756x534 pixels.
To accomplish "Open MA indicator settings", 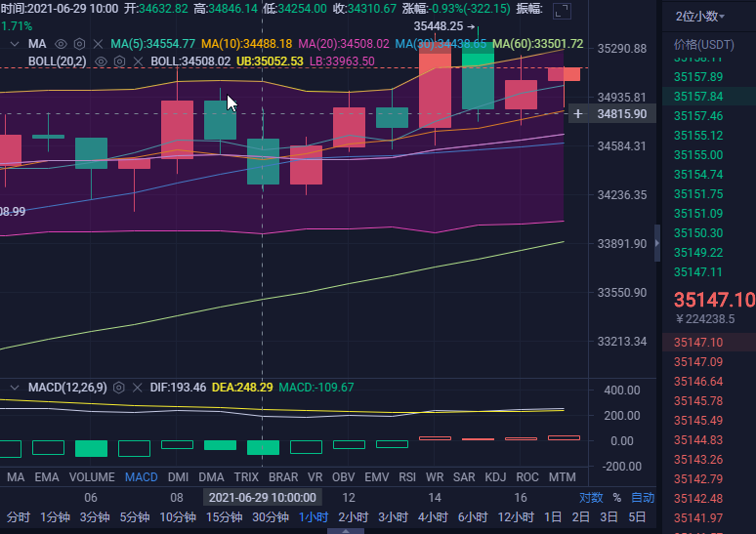I will click(79, 44).
